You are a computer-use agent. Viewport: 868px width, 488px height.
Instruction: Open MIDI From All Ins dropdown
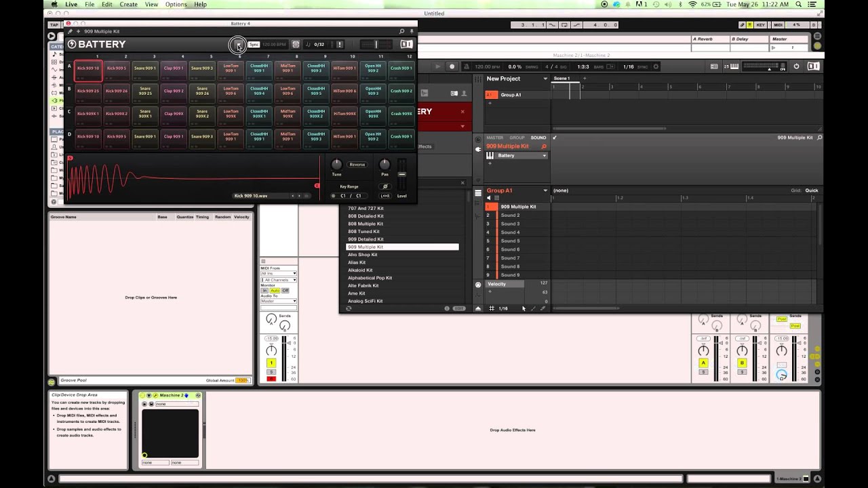click(279, 273)
